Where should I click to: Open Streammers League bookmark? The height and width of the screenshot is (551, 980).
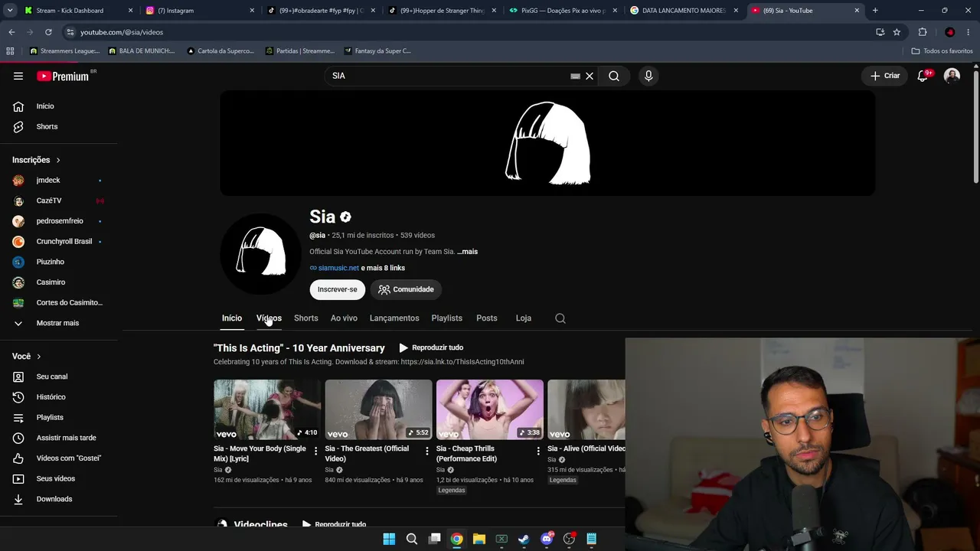(64, 51)
